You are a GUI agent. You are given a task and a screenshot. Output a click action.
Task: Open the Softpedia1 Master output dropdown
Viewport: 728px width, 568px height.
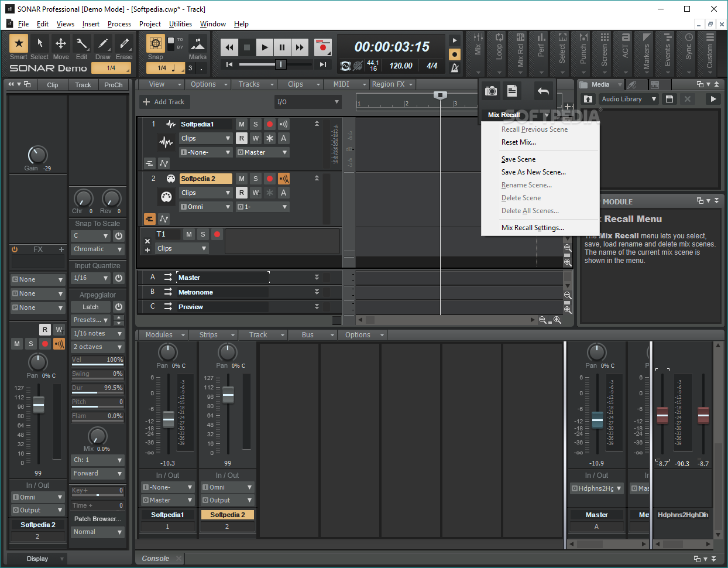tap(262, 152)
